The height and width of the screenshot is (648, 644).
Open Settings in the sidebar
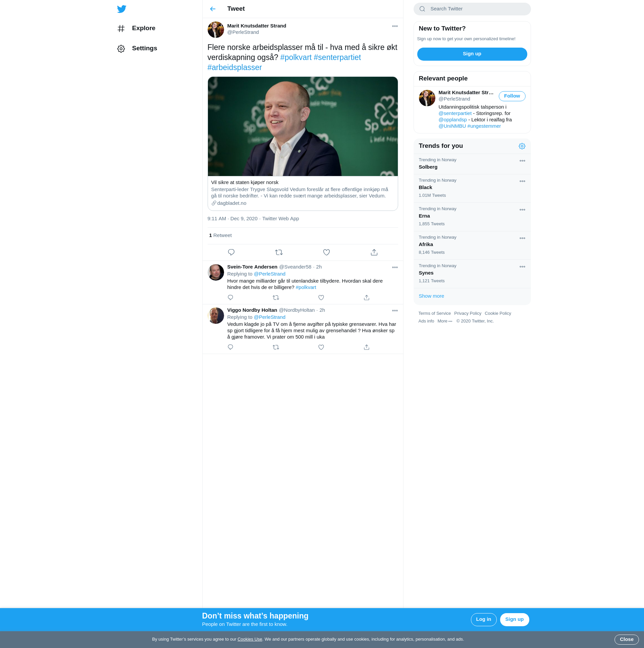(144, 48)
